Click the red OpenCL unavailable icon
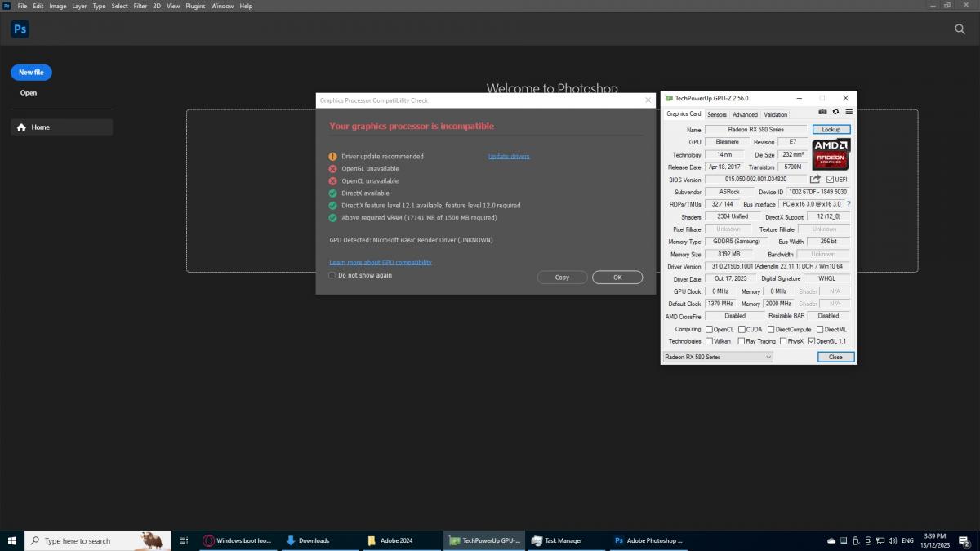The width and height of the screenshot is (980, 551). click(x=332, y=180)
